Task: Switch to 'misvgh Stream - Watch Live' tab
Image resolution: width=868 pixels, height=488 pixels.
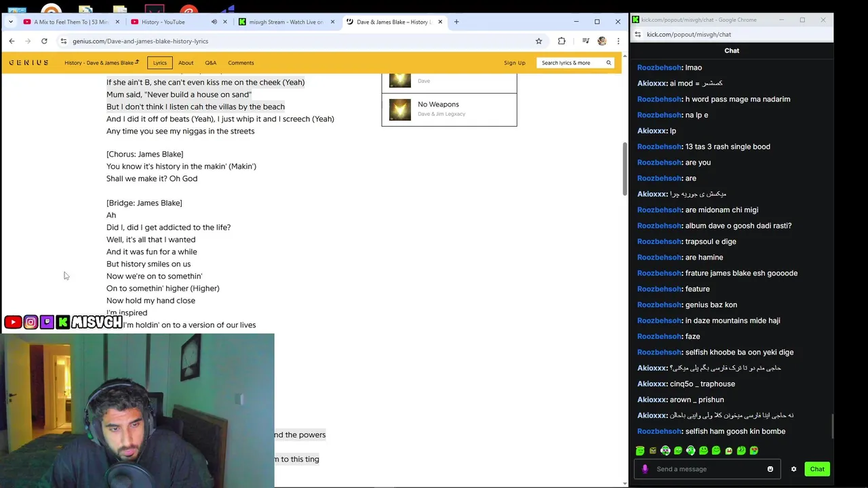Action: (285, 22)
